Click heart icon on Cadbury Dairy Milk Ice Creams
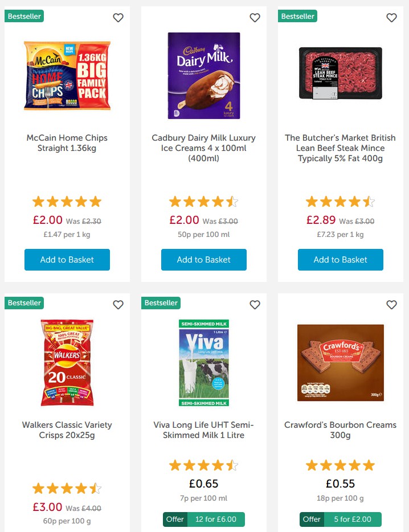Screen dimensions: 409x532 coord(255,18)
